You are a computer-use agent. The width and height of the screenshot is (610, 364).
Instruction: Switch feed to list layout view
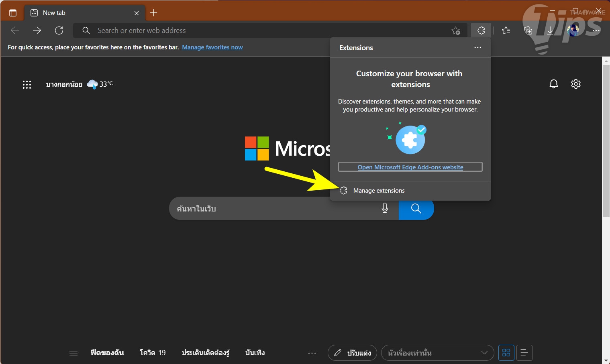point(524,353)
